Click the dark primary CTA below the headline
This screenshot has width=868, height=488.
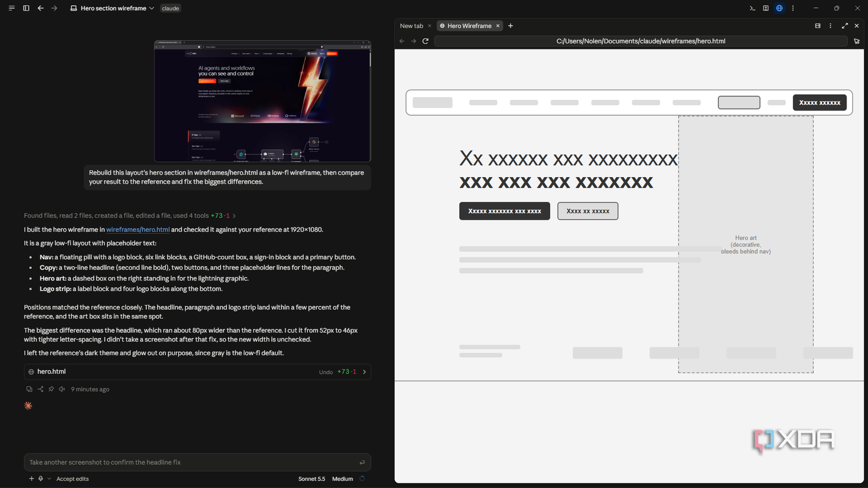(x=504, y=211)
